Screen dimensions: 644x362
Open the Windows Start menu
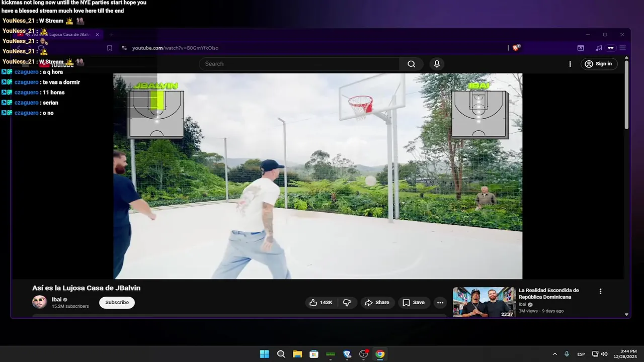pyautogui.click(x=264, y=354)
